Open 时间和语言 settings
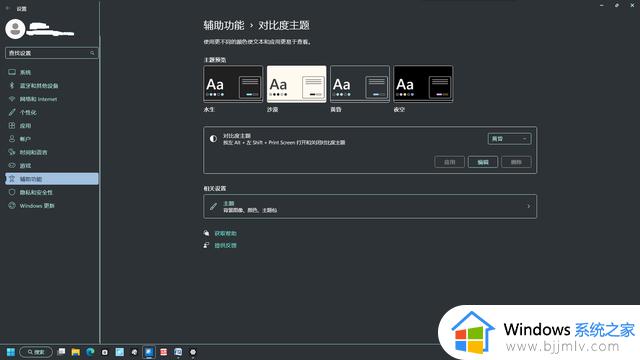The width and height of the screenshot is (640, 360). 51,152
